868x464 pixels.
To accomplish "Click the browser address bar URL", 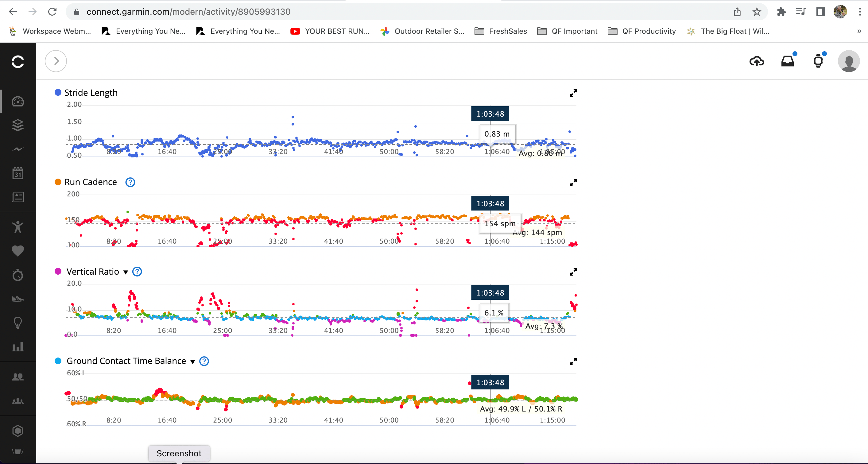I will pyautogui.click(x=188, y=12).
